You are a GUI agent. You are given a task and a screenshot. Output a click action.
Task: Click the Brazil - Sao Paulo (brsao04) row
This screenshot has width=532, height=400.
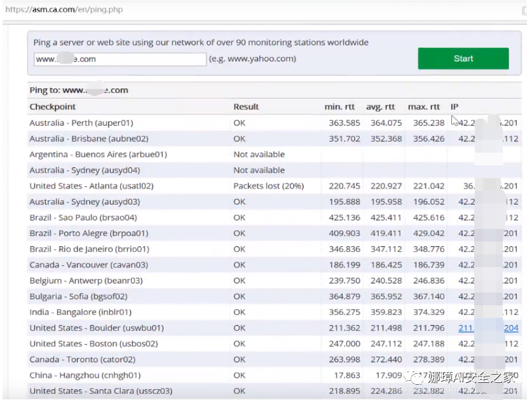click(x=274, y=217)
